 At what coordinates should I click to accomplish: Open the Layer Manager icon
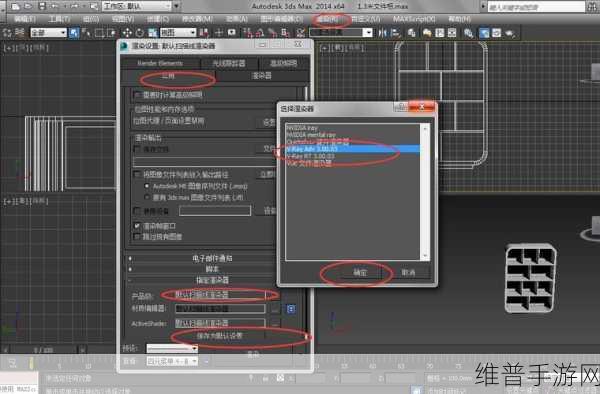pos(412,33)
